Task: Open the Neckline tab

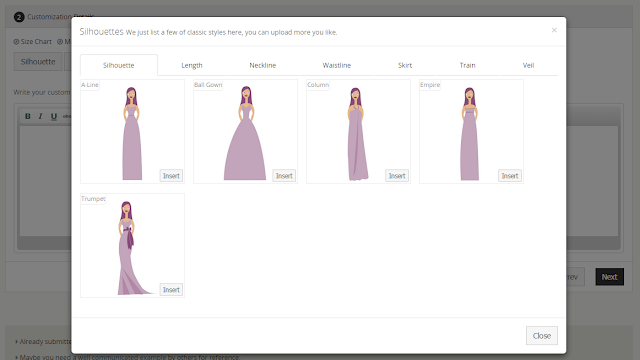Action: click(262, 65)
